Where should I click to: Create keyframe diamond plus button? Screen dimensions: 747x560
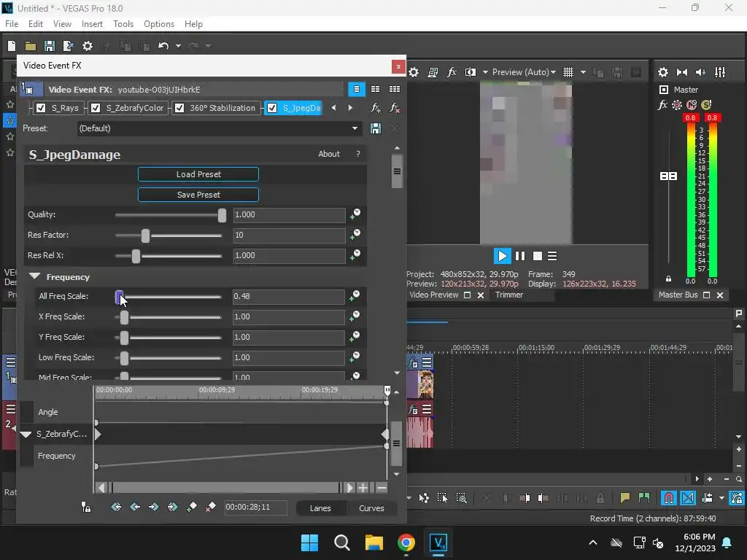tap(192, 507)
